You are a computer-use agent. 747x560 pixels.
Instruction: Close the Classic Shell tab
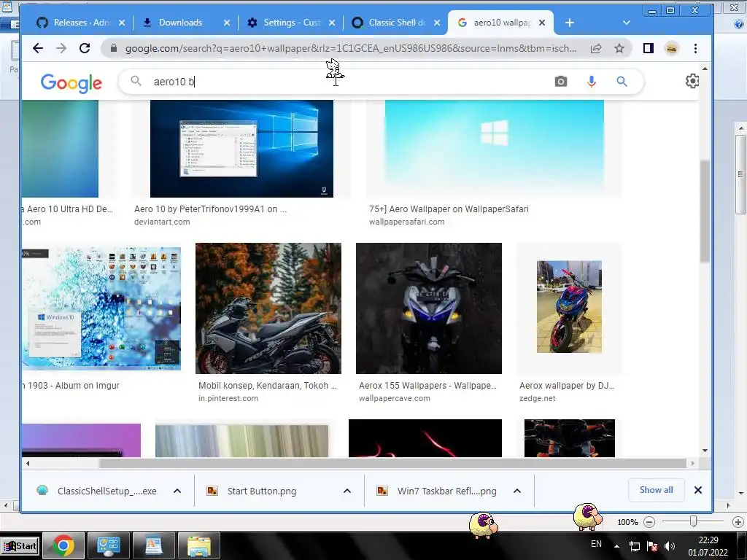437,23
